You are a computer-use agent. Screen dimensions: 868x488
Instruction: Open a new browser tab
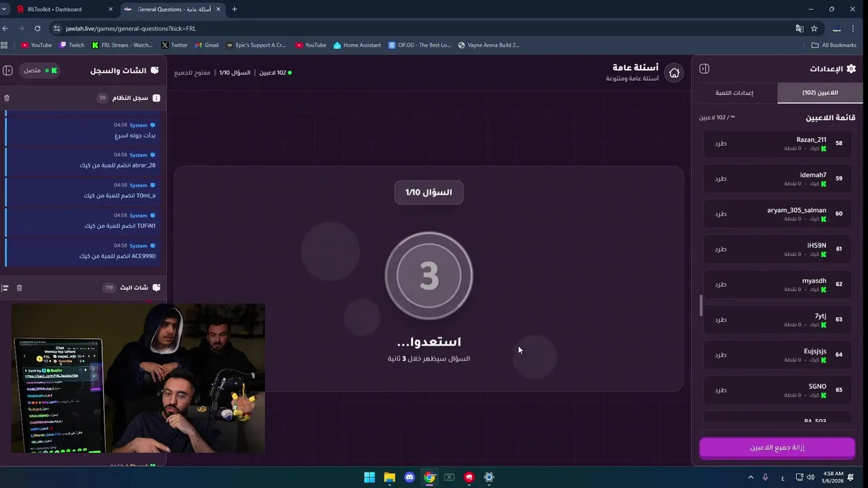point(235,9)
